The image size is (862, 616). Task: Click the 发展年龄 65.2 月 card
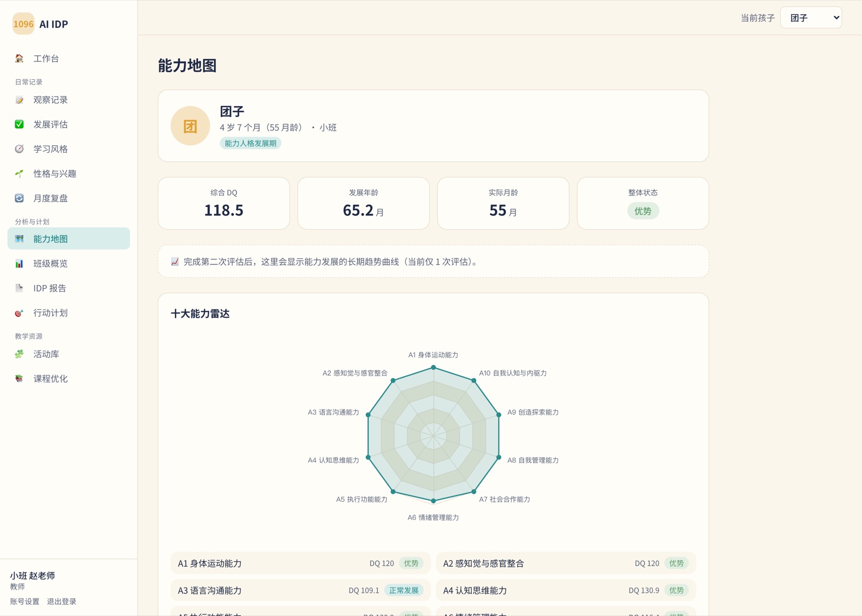[x=364, y=203]
